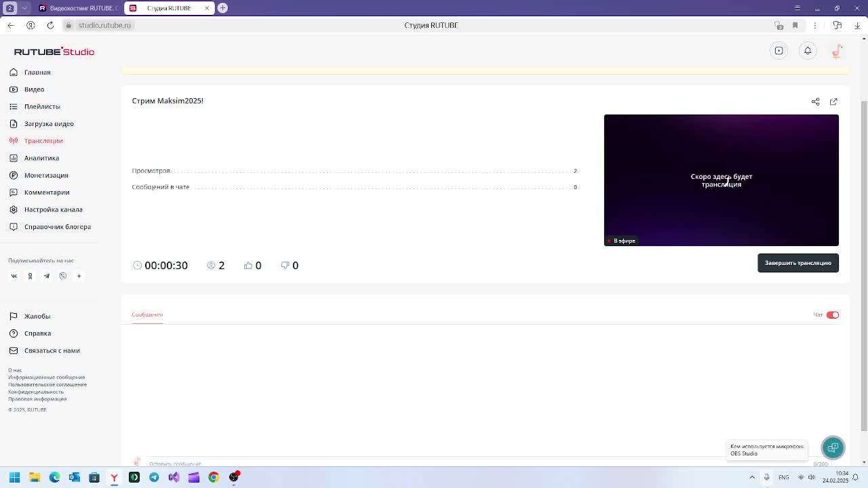Viewport: 868px width, 488px height.
Task: Click the page vertical scrollbar
Action: click(864, 264)
